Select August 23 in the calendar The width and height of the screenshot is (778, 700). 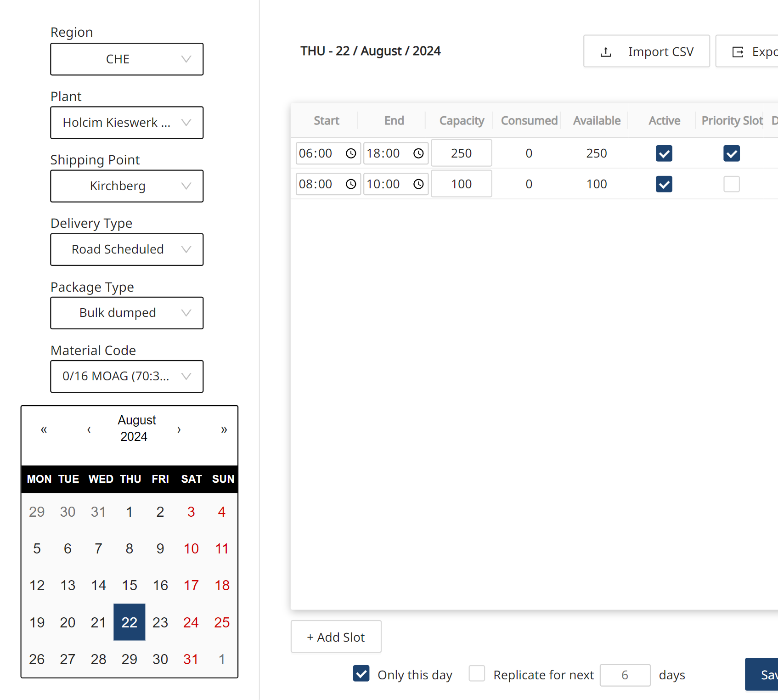160,622
